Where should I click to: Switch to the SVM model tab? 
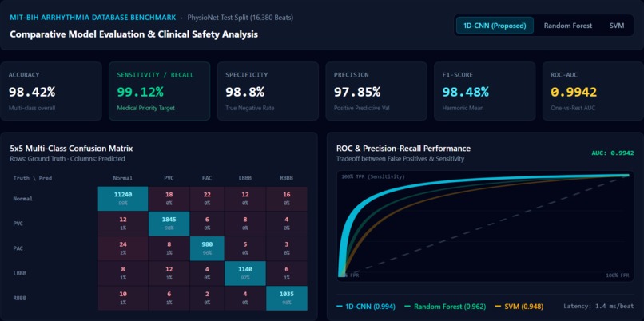pos(617,26)
